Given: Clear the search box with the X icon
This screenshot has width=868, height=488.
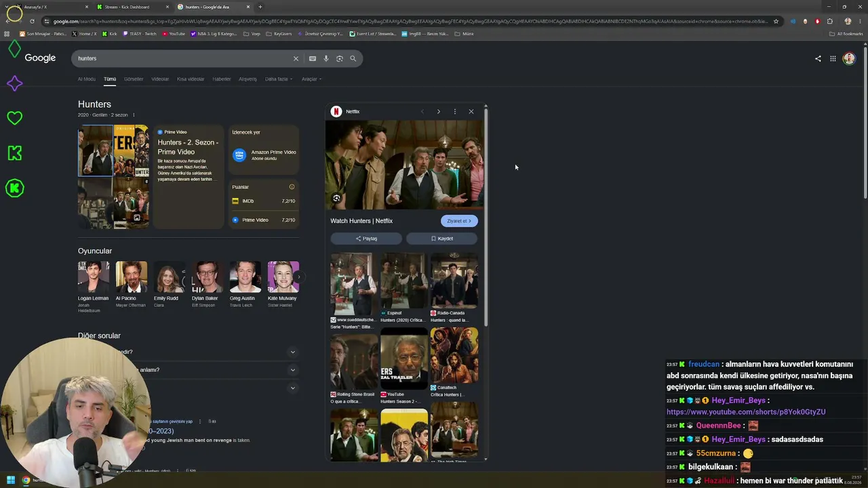Looking at the screenshot, I should click(x=296, y=58).
